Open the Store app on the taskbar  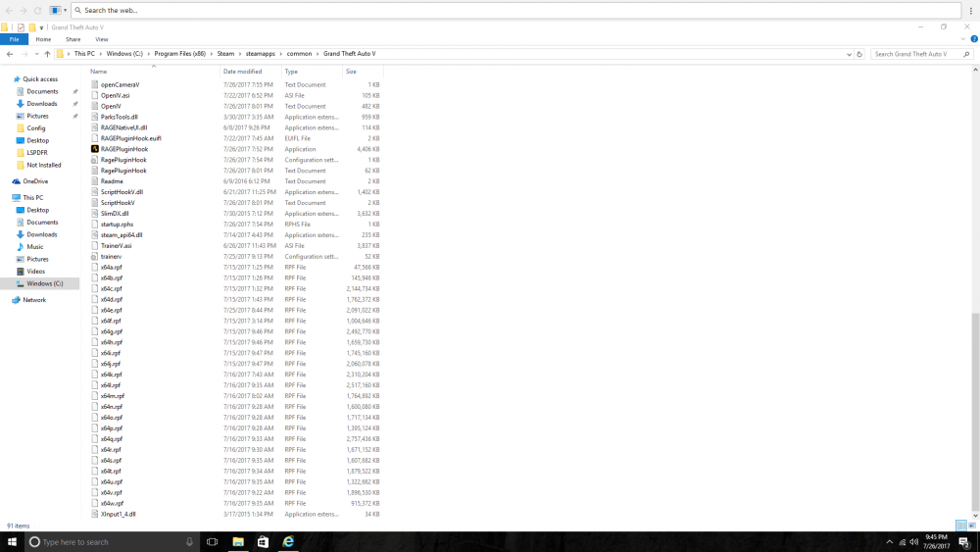[x=263, y=542]
